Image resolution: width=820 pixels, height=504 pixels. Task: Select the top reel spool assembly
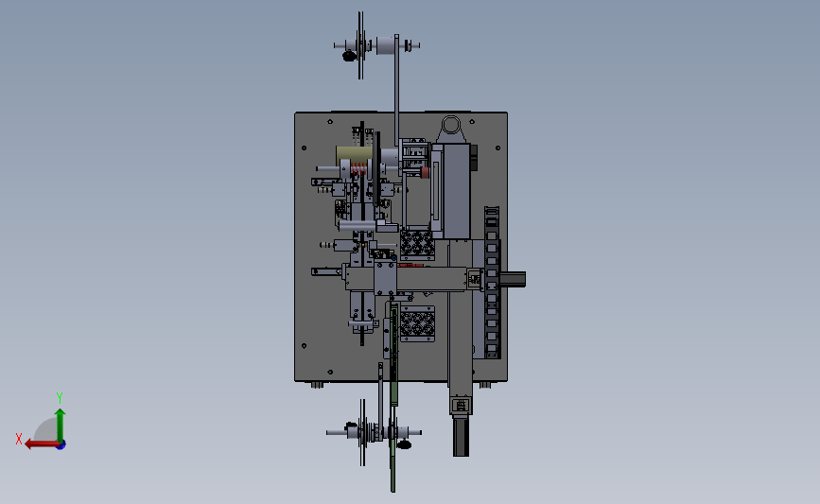375,46
